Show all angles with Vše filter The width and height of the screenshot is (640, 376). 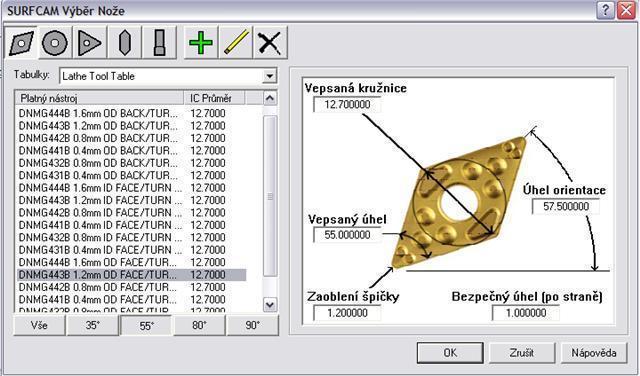pyautogui.click(x=39, y=325)
